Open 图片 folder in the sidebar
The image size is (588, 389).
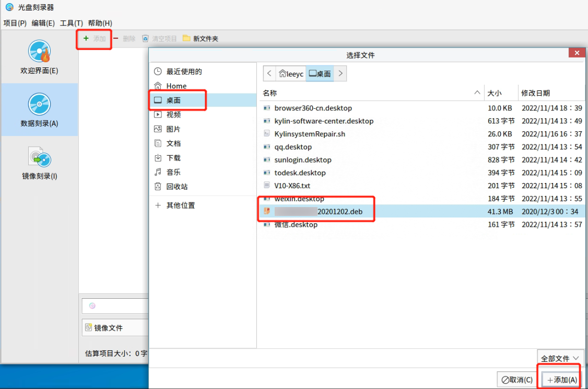[x=203, y=129]
